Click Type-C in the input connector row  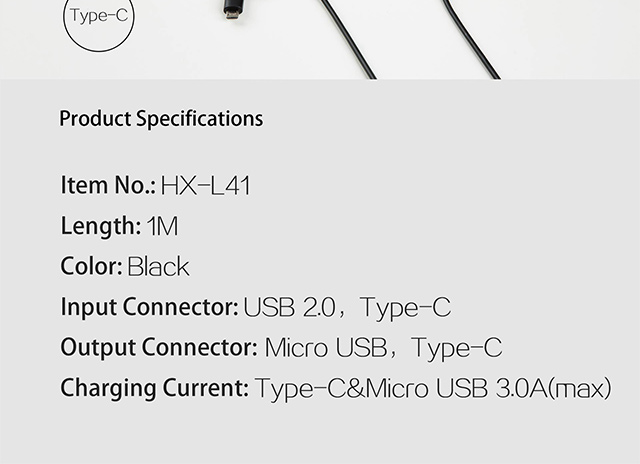(405, 308)
